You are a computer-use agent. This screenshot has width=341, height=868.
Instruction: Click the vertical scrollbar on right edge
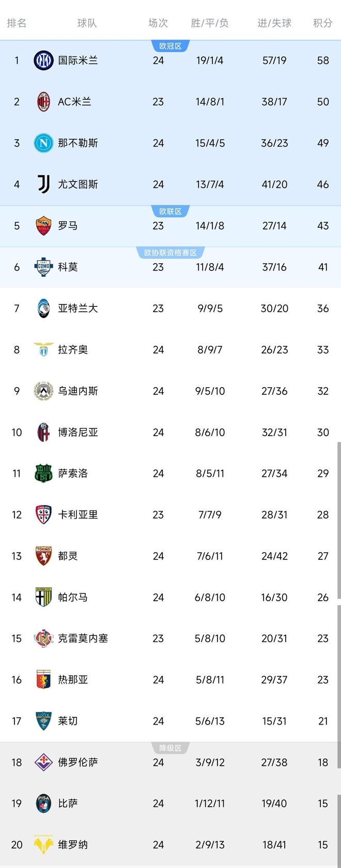pyautogui.click(x=339, y=516)
